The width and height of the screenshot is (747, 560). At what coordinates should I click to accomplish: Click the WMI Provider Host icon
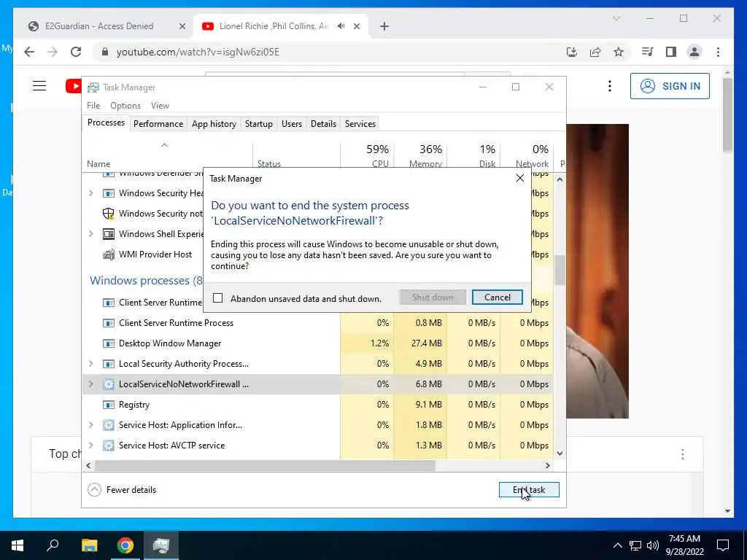109,254
